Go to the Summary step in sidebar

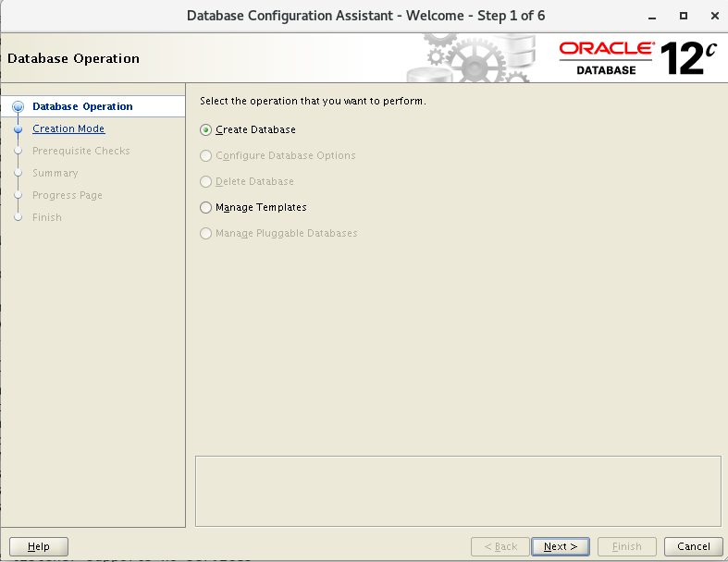coord(55,173)
